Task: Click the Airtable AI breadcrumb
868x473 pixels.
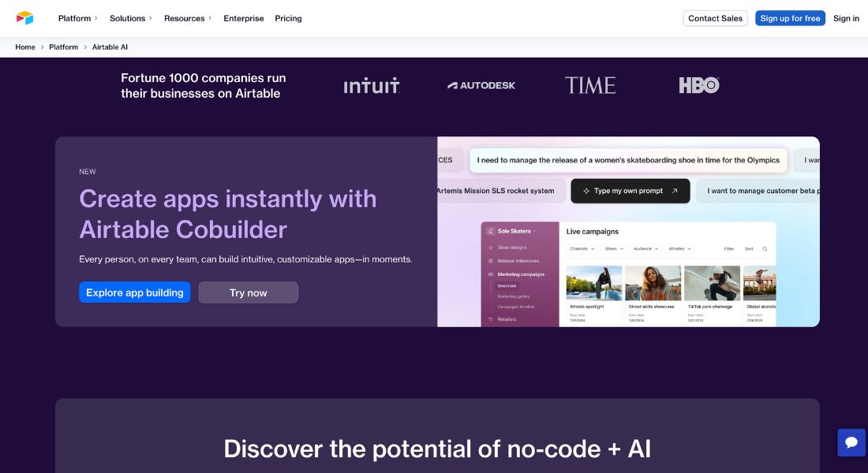Action: click(x=110, y=47)
